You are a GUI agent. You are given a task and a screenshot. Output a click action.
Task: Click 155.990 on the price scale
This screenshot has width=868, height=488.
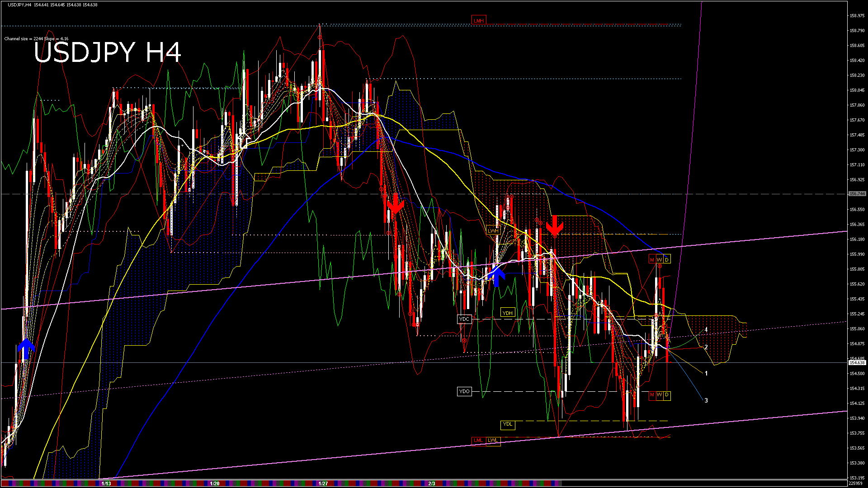(x=857, y=254)
